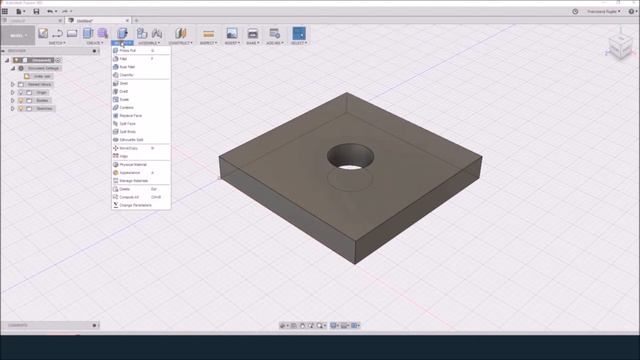Choose Shell from Modify menu

pyautogui.click(x=141, y=83)
